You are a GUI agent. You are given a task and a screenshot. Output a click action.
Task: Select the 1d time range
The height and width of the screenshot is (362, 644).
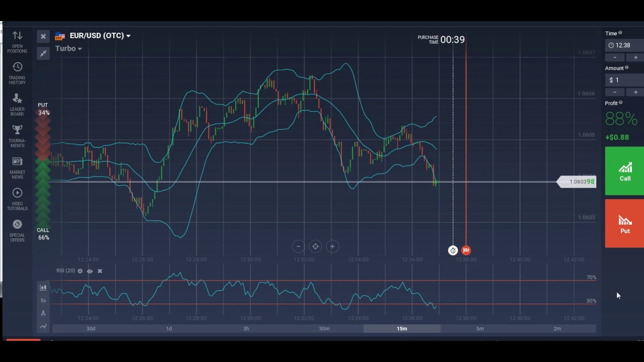[x=169, y=328]
